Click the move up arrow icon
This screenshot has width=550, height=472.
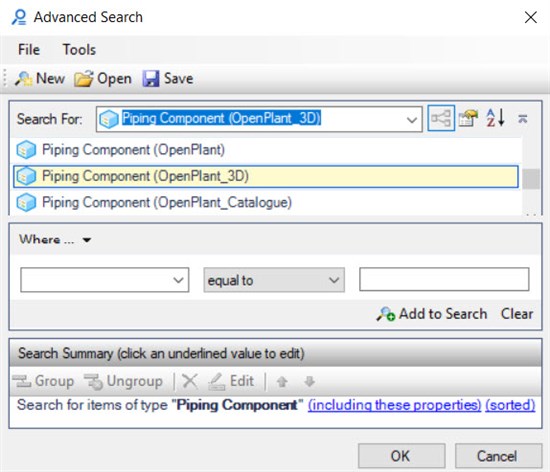(x=282, y=381)
